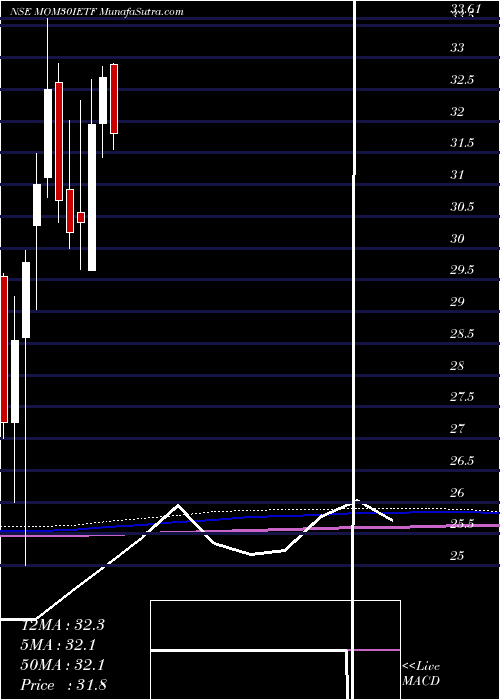Click the 32 price axis label
Image resolution: width=500 pixels, height=700 pixels.
(x=457, y=112)
